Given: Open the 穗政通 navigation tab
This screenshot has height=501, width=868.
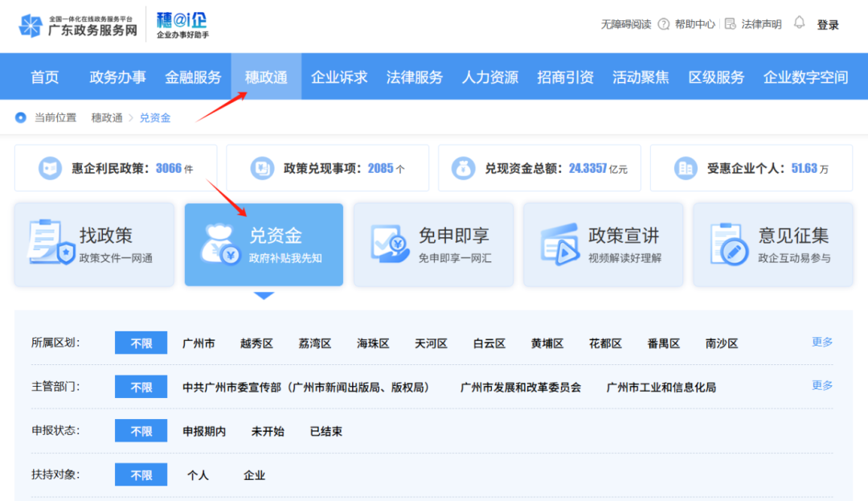Looking at the screenshot, I should click(x=266, y=77).
